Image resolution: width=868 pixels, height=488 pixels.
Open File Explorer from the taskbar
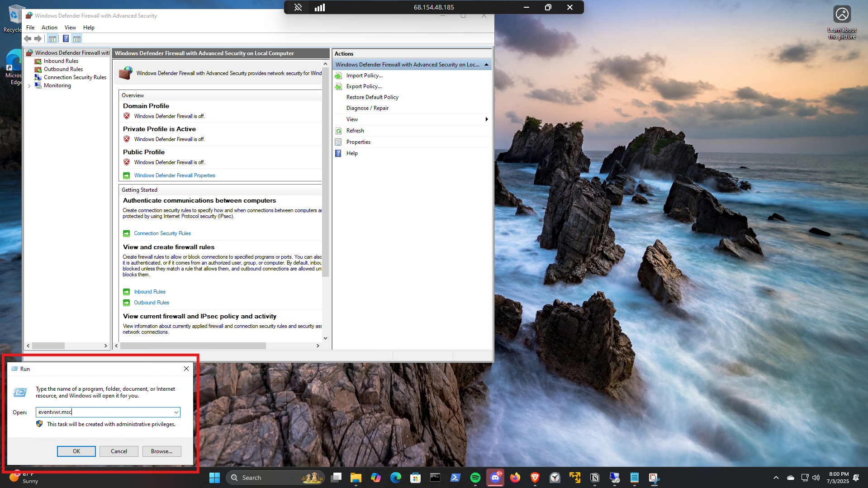(x=356, y=478)
